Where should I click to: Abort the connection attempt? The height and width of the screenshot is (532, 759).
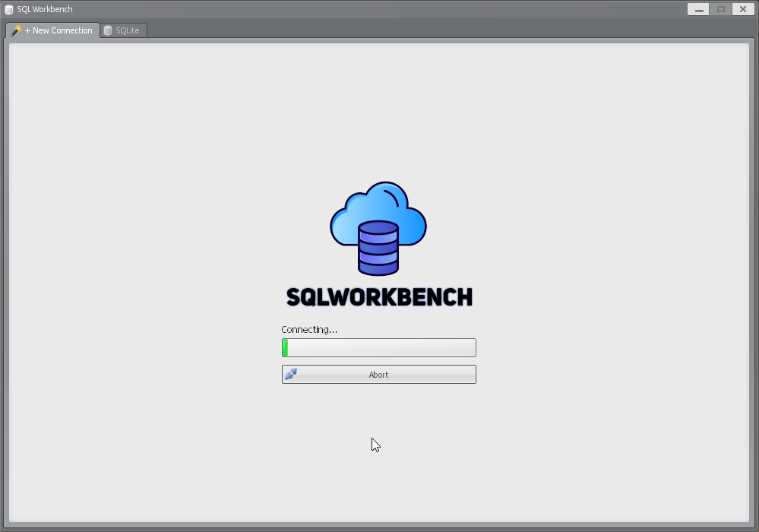click(x=378, y=374)
